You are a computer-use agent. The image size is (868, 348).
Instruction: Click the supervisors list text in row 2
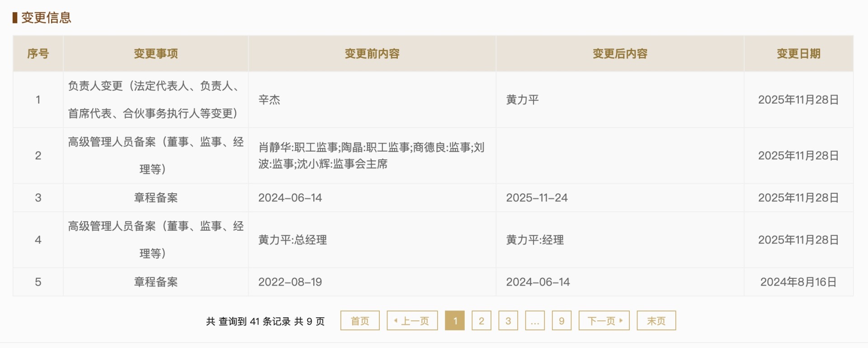(x=371, y=155)
